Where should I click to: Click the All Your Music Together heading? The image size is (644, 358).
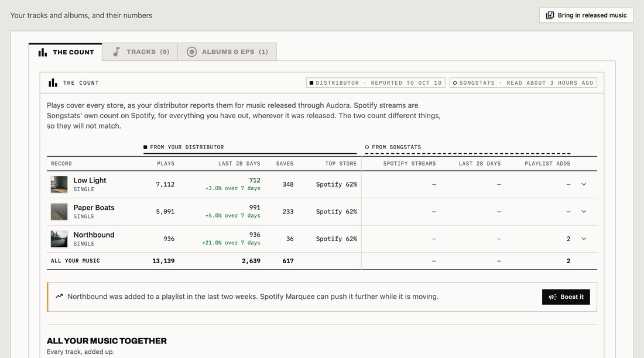click(x=107, y=341)
